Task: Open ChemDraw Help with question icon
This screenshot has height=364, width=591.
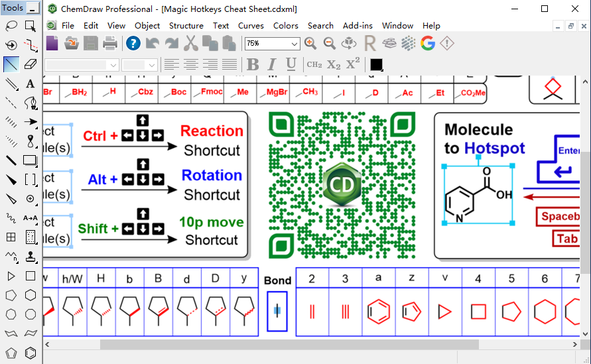Action: [x=133, y=43]
